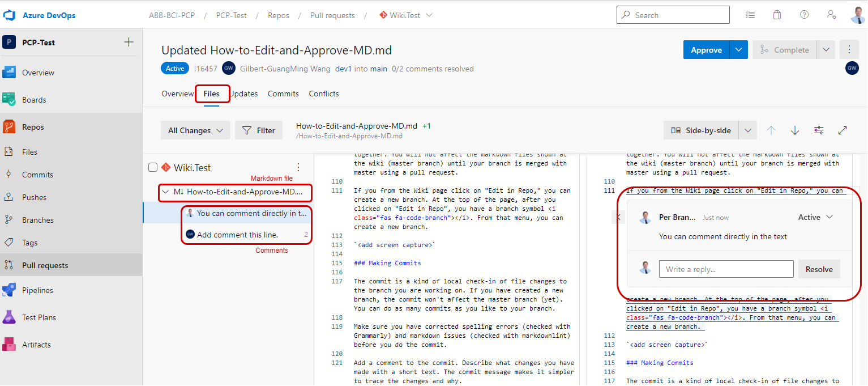Open the User settings icon

coord(831,15)
